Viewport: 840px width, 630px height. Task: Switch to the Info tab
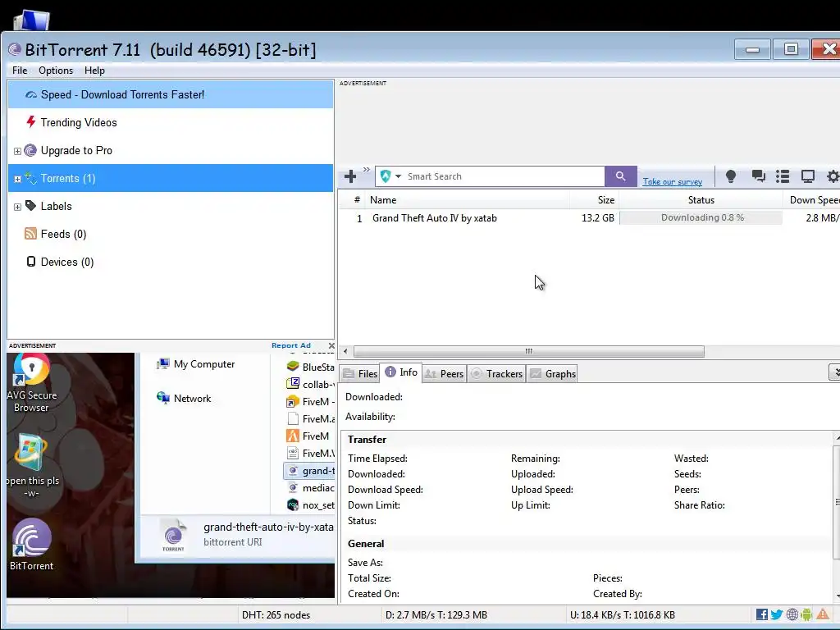click(x=401, y=372)
